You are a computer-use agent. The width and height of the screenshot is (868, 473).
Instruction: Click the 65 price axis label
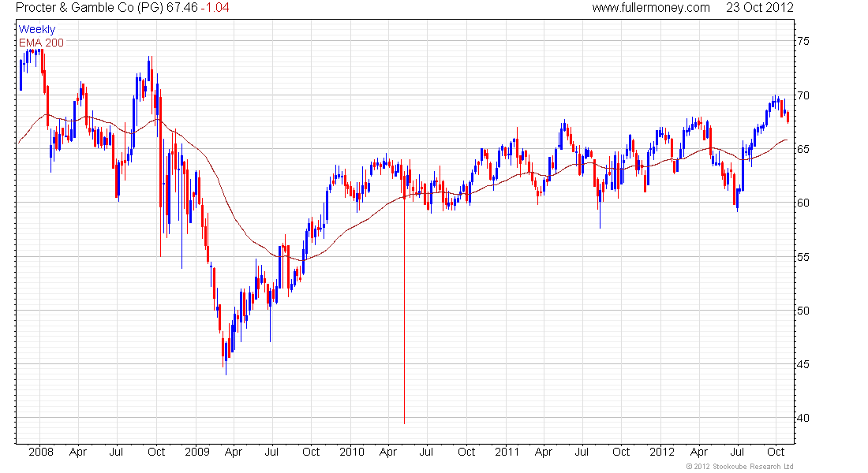click(803, 149)
